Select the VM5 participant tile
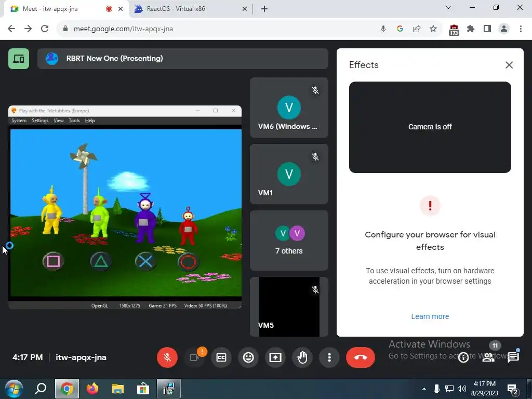 click(289, 307)
